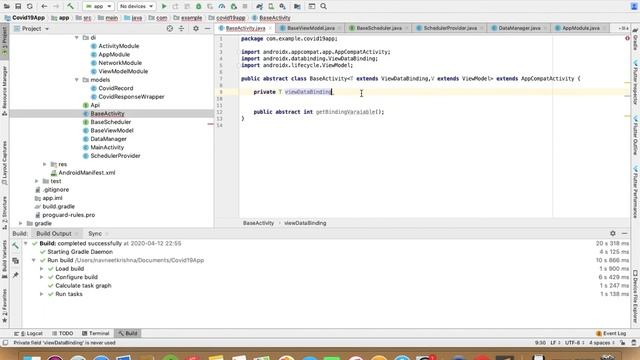This screenshot has height=360, width=640.
Task: Click the Sync/refresh toolbar icon
Action: tap(29, 6)
